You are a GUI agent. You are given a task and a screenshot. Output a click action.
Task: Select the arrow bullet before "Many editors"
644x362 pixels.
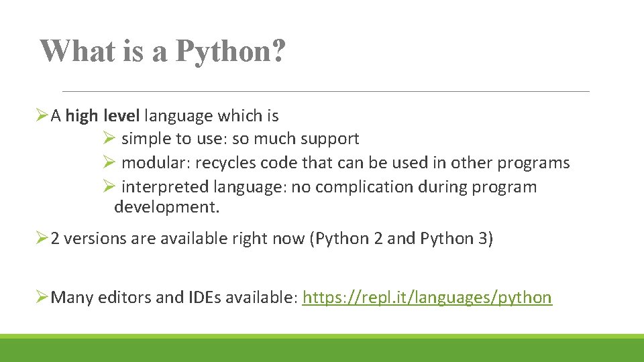(x=42, y=298)
